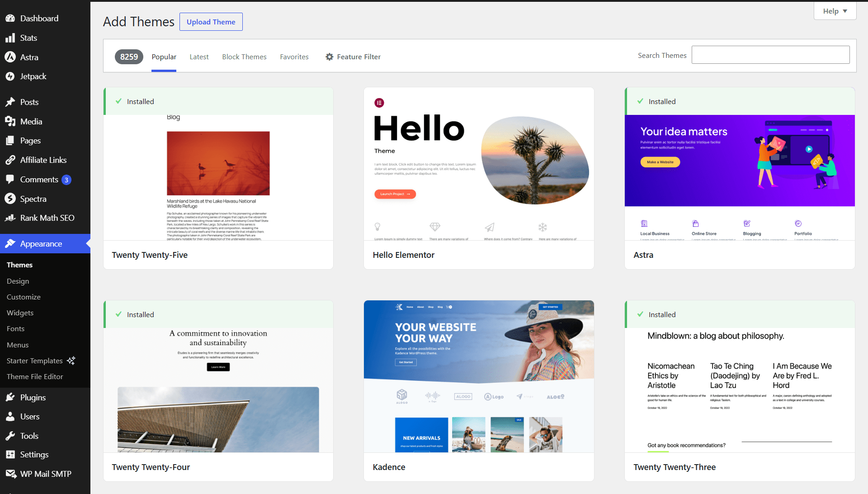Click the Comments pending count badge 3
Viewport: 868px width, 494px height.
66,180
